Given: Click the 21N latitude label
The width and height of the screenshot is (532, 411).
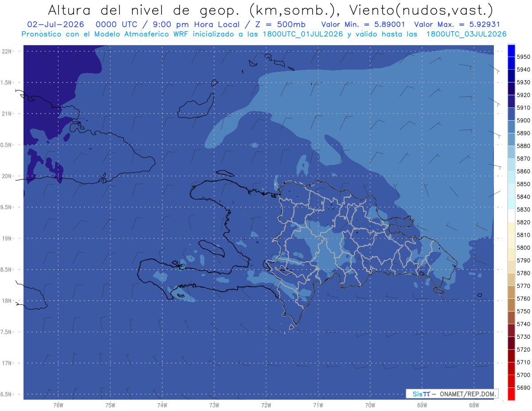Looking at the screenshot, I should pyautogui.click(x=7, y=114).
